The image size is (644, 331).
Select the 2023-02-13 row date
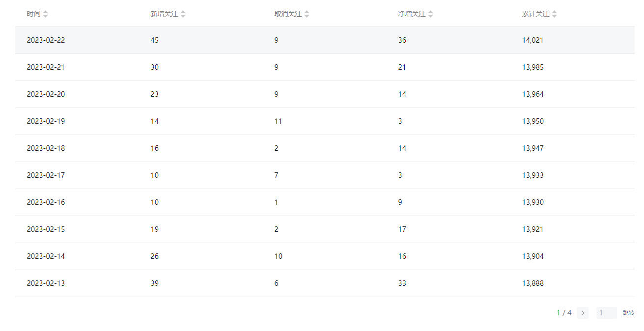(46, 283)
